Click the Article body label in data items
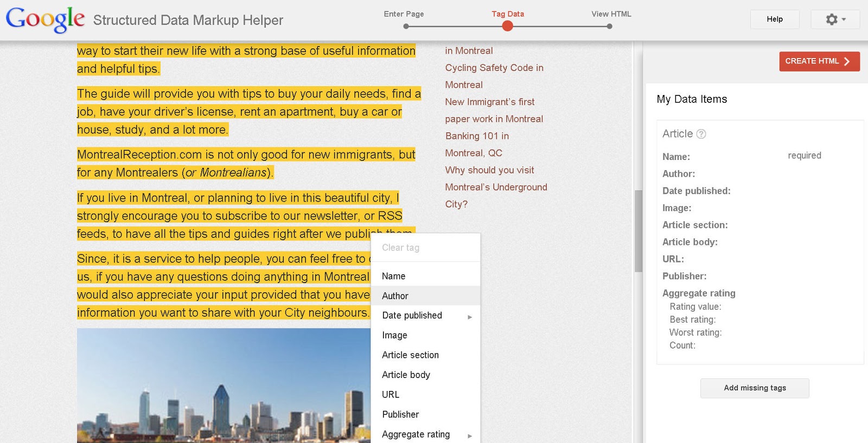 (x=690, y=242)
